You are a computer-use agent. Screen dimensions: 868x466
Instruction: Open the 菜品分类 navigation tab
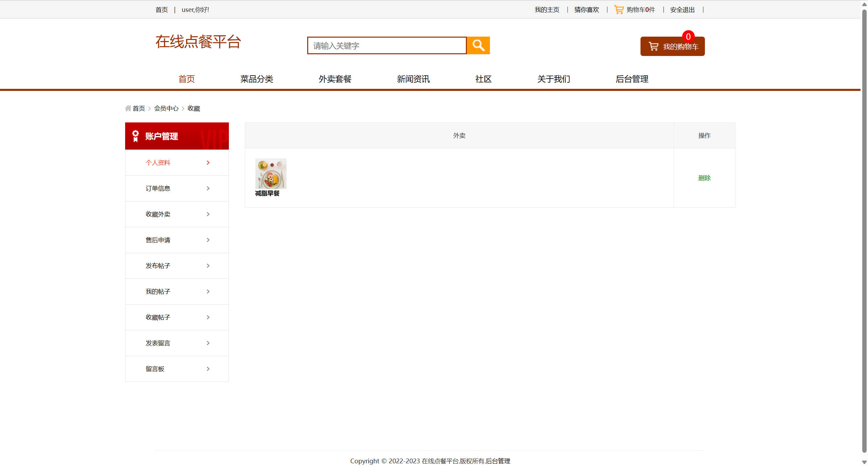[256, 79]
